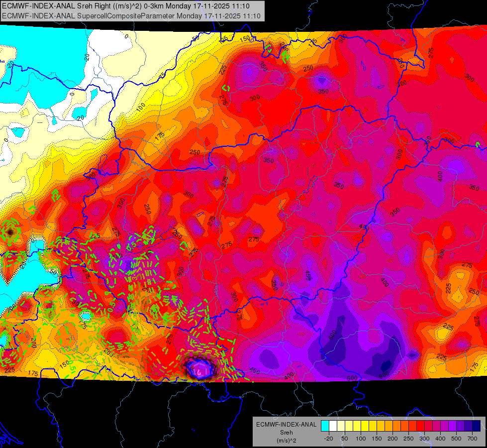This screenshot has height=448, width=487.
Task: Click the '125' contour label on the map
Action: [x=223, y=39]
